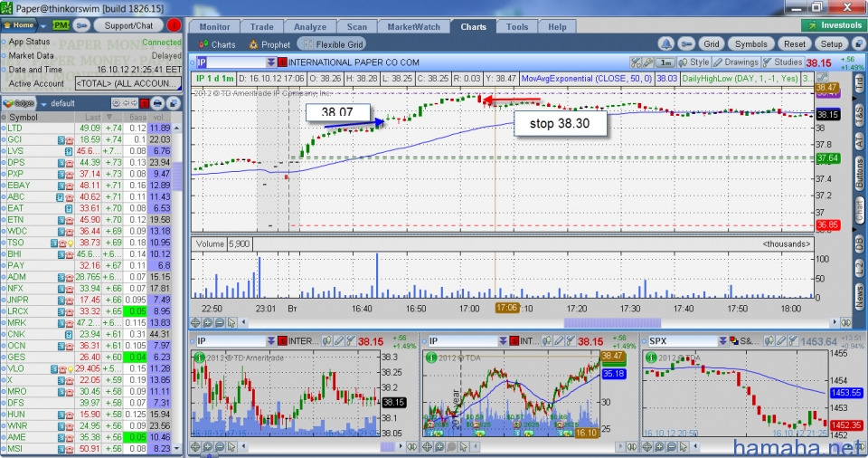The width and height of the screenshot is (868, 458).
Task: Open the Prophet sub-tab
Action: [x=269, y=44]
